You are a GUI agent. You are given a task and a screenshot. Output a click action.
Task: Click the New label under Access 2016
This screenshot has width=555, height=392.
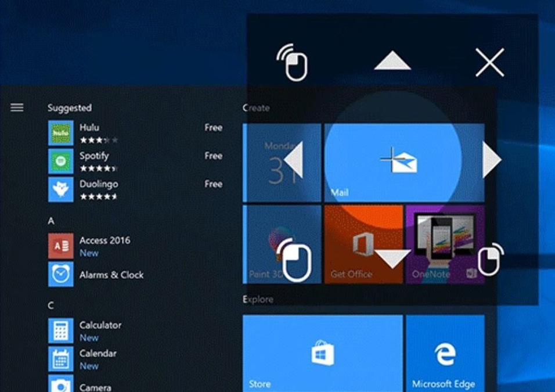click(x=89, y=253)
